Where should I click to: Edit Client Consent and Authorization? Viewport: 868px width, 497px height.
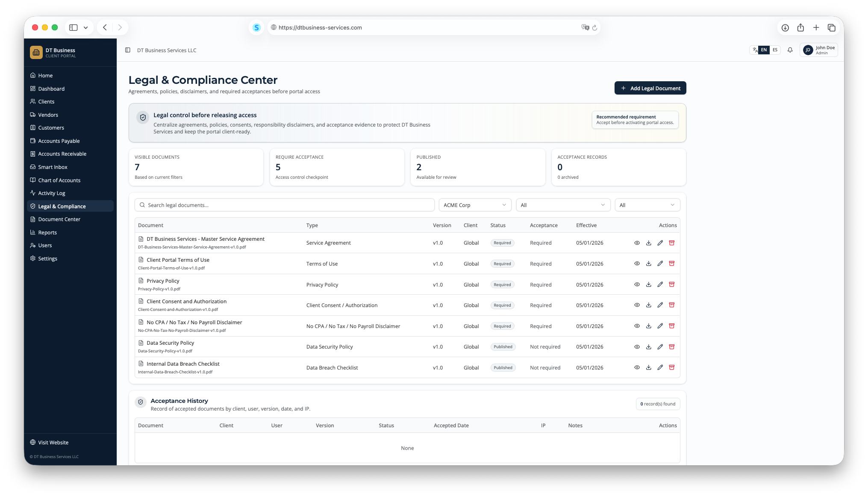(660, 305)
